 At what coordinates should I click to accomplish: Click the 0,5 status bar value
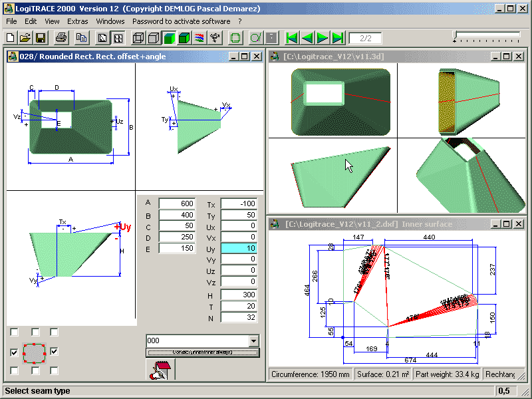506,391
